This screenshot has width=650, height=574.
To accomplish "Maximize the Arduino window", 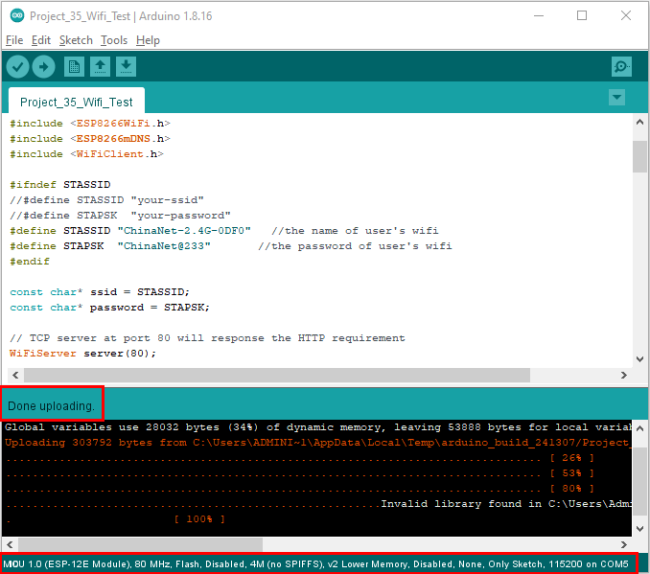I will [582, 16].
